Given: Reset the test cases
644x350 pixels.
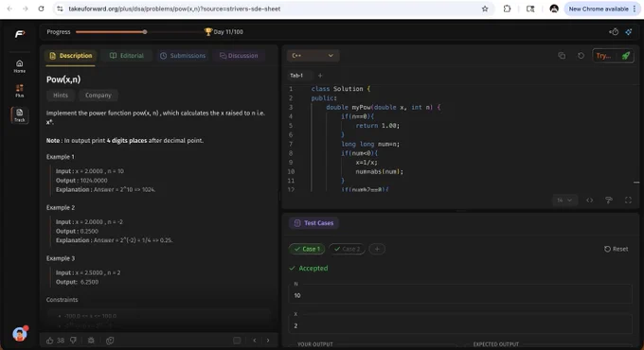Looking at the screenshot, I should [616, 249].
